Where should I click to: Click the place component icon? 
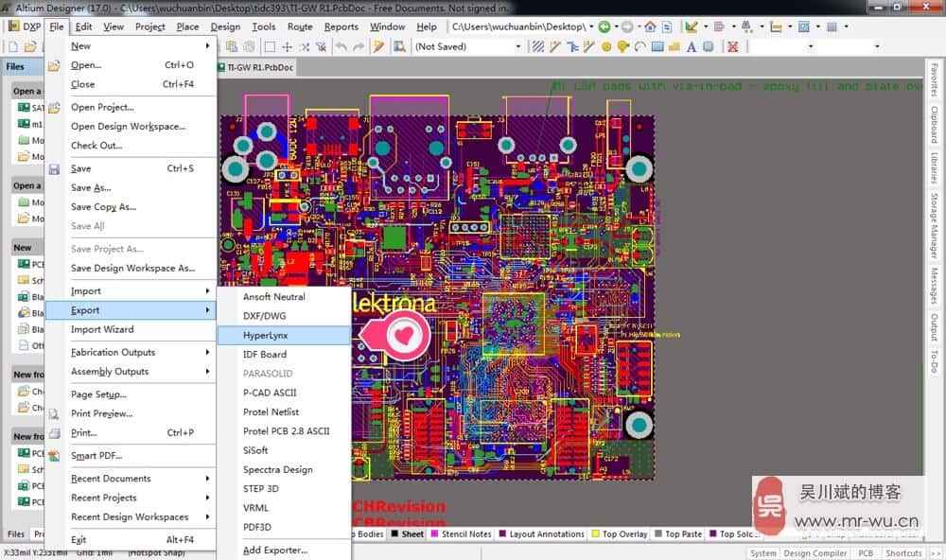point(709,46)
